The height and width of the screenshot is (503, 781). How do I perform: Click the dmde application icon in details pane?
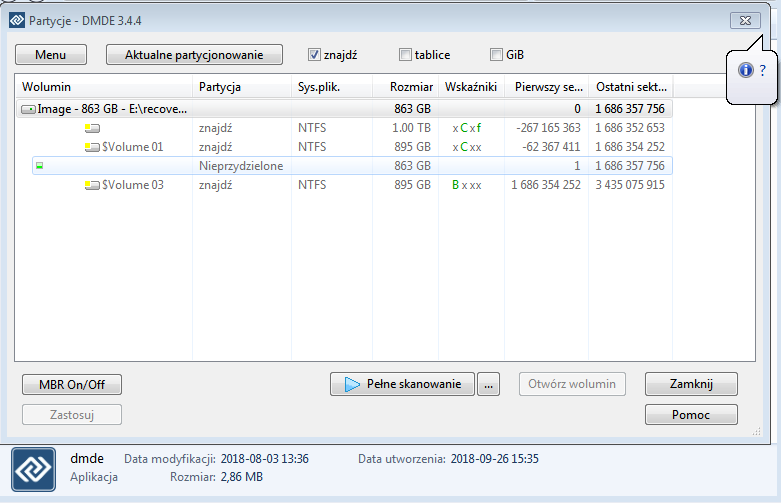coord(33,469)
